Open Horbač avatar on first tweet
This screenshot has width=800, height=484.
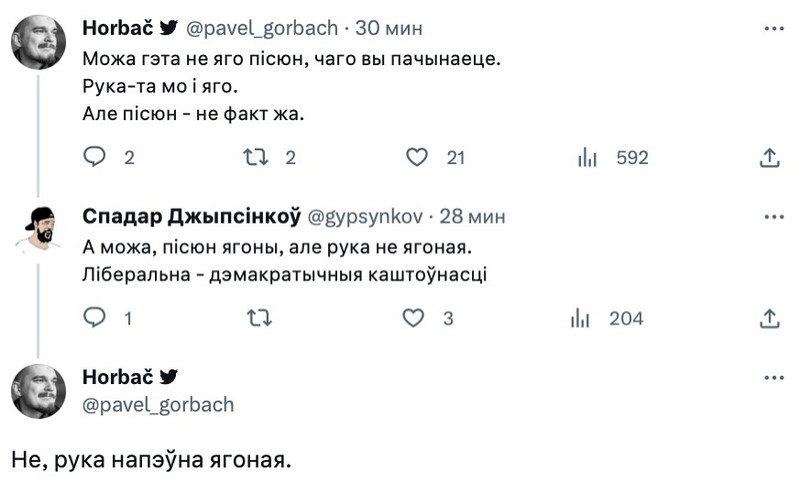coord(38,42)
